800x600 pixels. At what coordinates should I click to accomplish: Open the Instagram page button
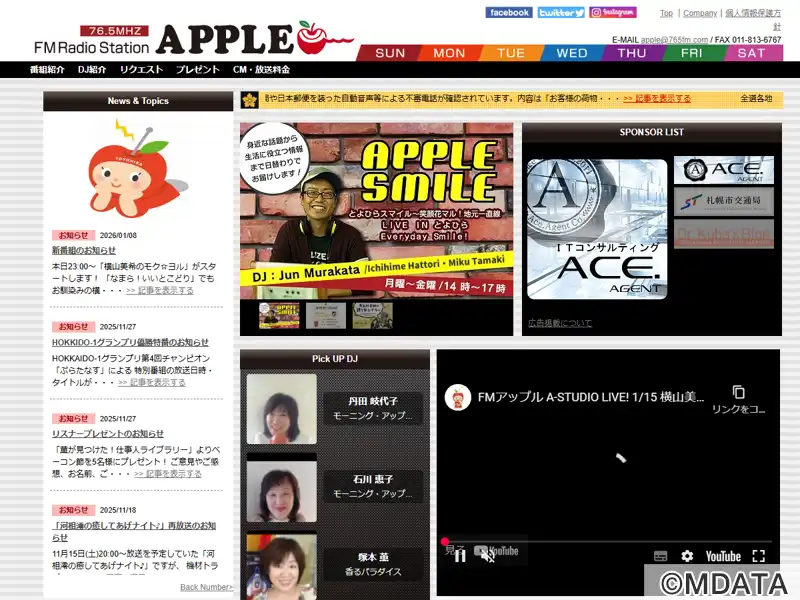coord(613,12)
